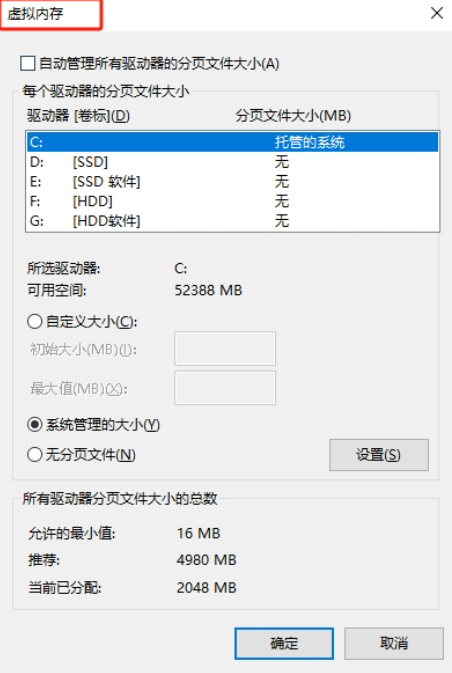Click the 最大值(MB) input field
Image resolution: width=452 pixels, height=673 pixels.
click(x=225, y=388)
